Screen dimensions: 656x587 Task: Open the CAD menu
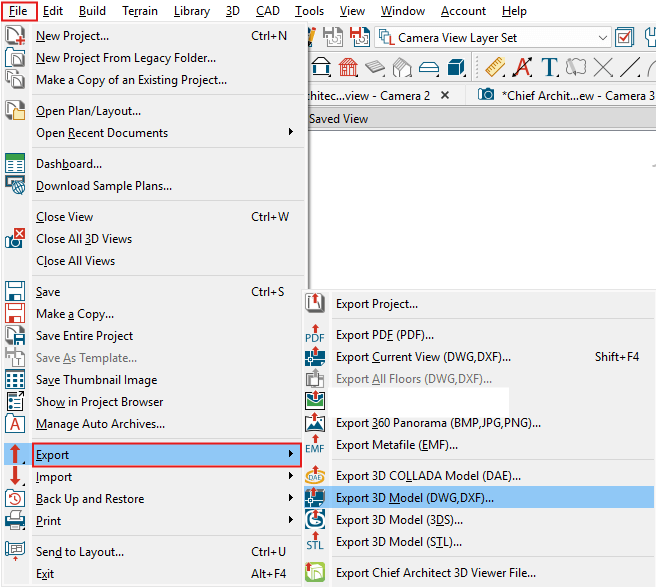click(268, 11)
